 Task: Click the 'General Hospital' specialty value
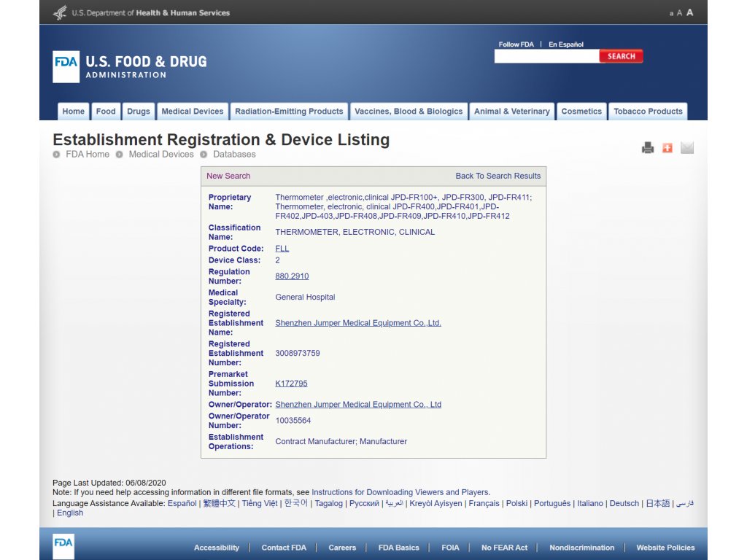coord(305,297)
